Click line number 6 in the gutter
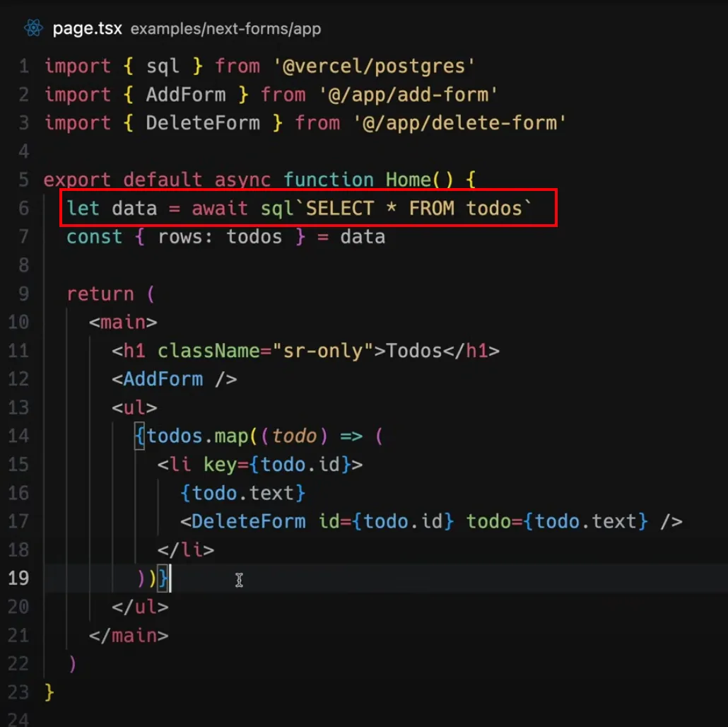Viewport: 728px width, 727px height. [x=23, y=209]
